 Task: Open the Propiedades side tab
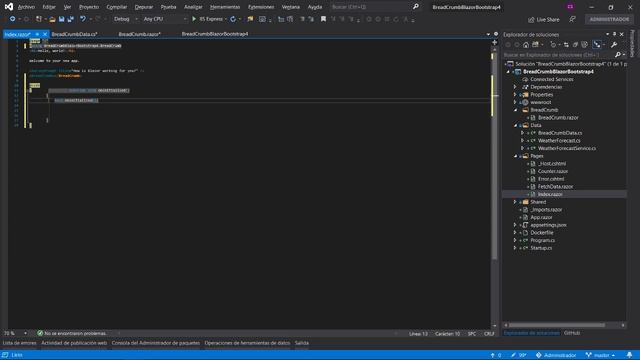633,43
